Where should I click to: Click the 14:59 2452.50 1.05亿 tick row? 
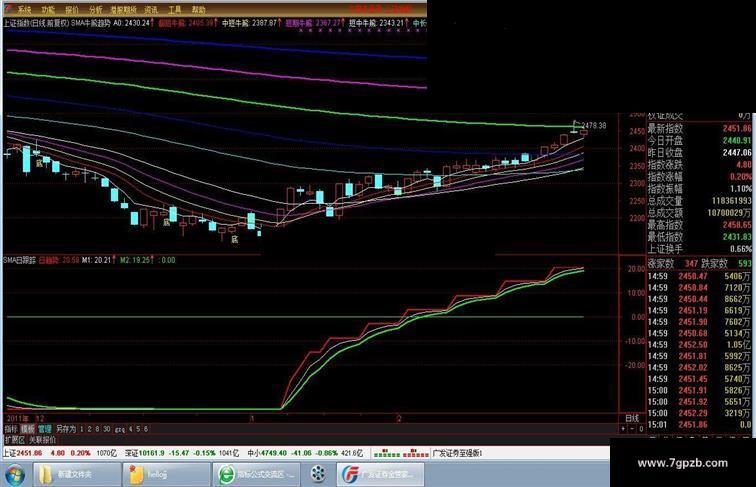click(699, 345)
